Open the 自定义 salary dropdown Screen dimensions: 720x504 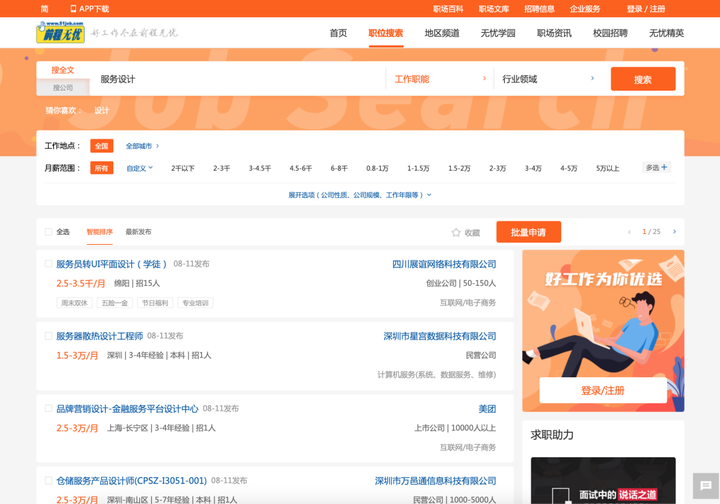pyautogui.click(x=140, y=168)
